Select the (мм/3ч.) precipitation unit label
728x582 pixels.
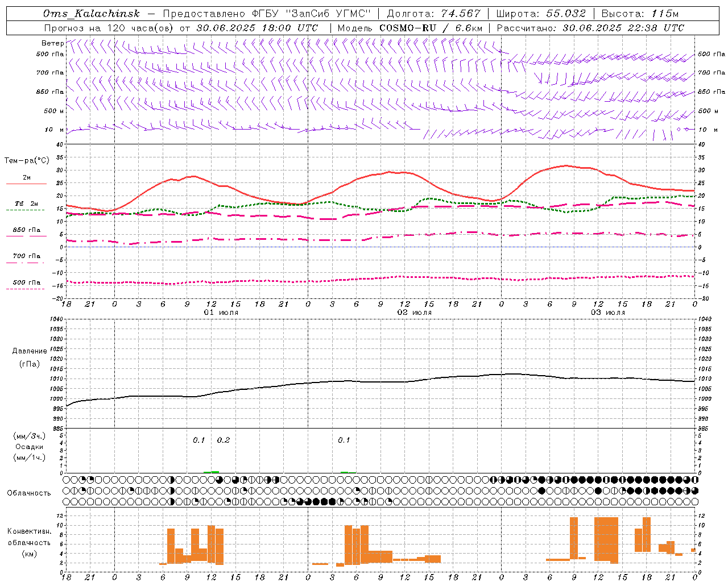point(30,436)
